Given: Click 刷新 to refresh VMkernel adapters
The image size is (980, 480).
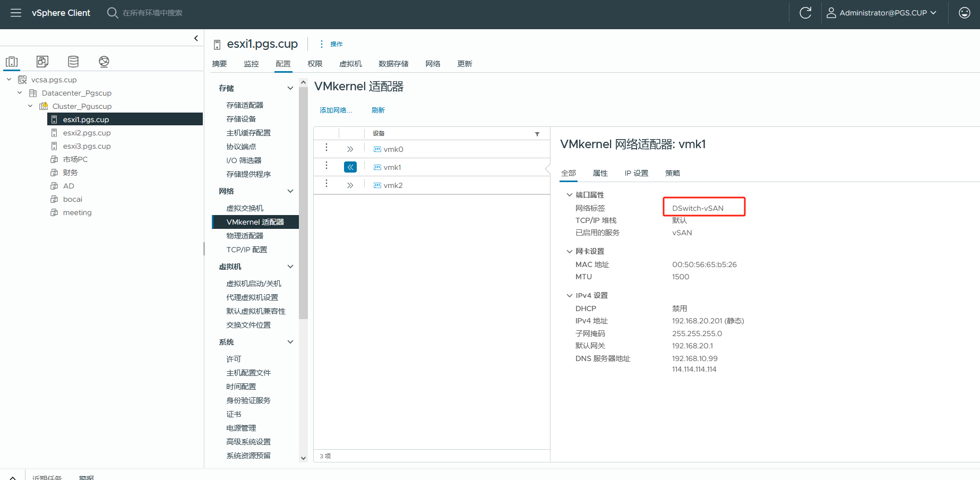Looking at the screenshot, I should [x=378, y=110].
